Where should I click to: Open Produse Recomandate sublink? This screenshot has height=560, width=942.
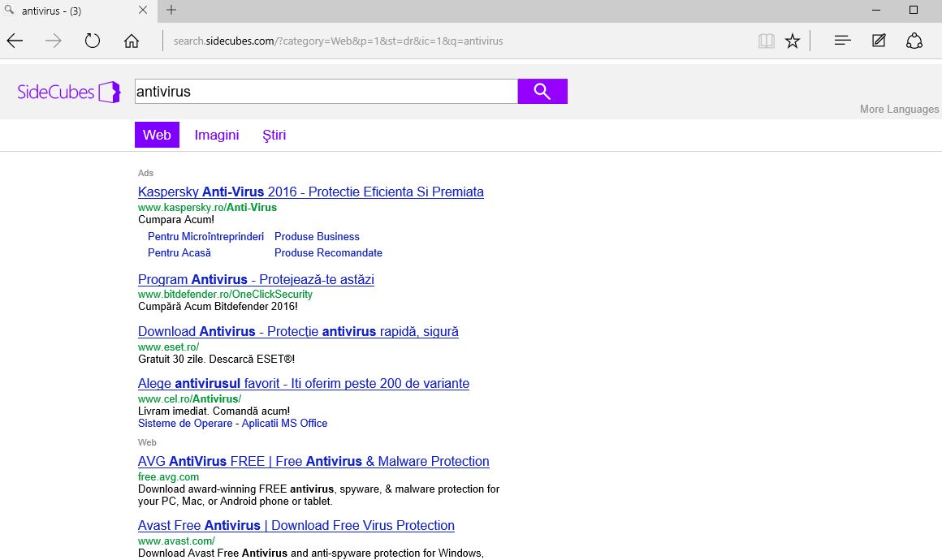(x=328, y=252)
